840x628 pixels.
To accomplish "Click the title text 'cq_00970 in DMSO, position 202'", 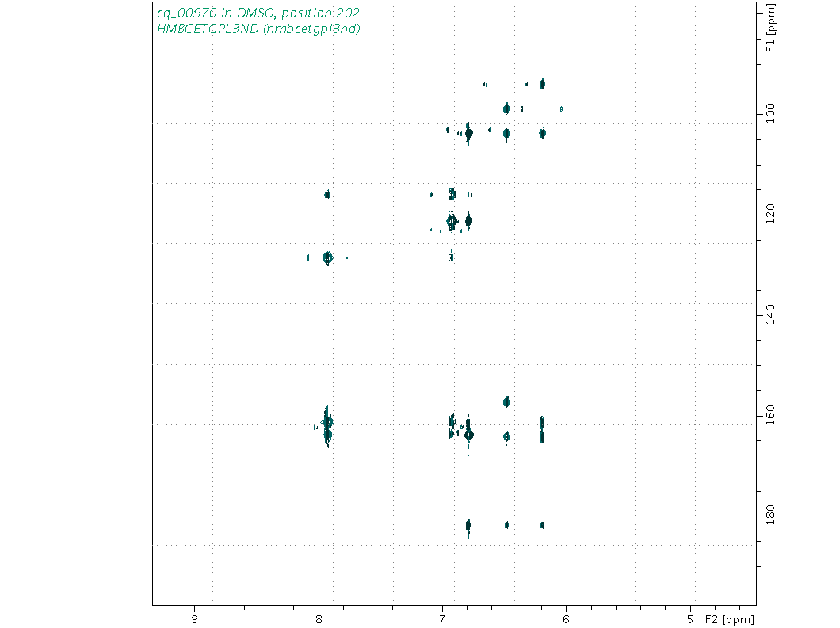I will [258, 13].
